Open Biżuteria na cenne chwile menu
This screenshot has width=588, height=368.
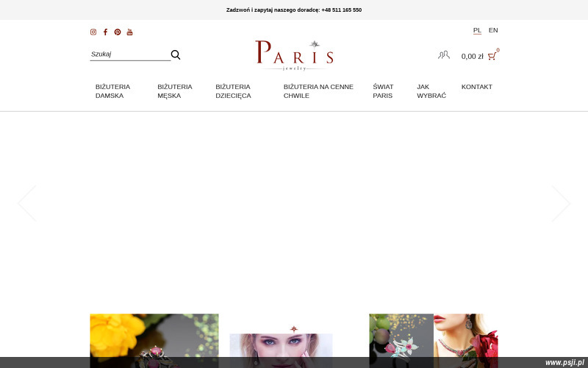(318, 91)
